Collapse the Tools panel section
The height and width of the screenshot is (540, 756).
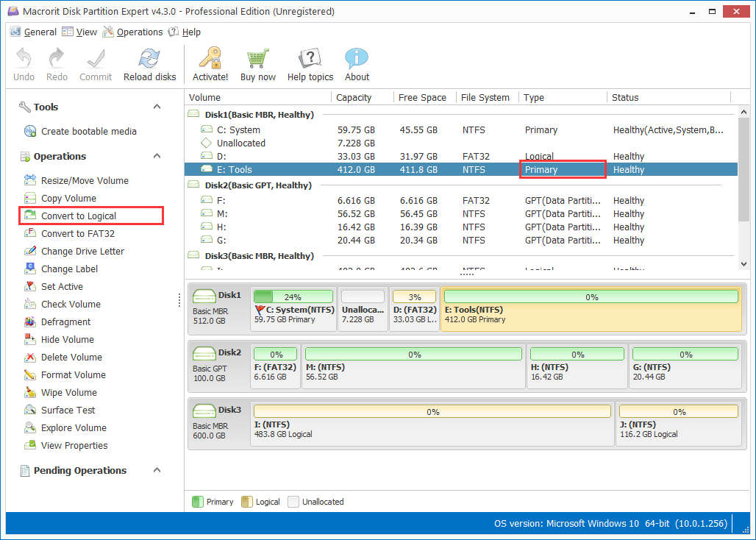[157, 107]
